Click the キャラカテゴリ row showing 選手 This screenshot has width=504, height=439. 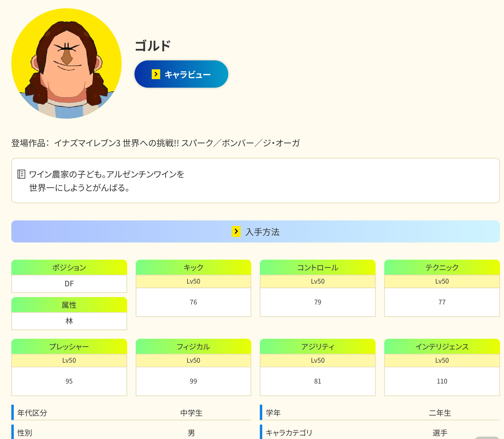380,433
